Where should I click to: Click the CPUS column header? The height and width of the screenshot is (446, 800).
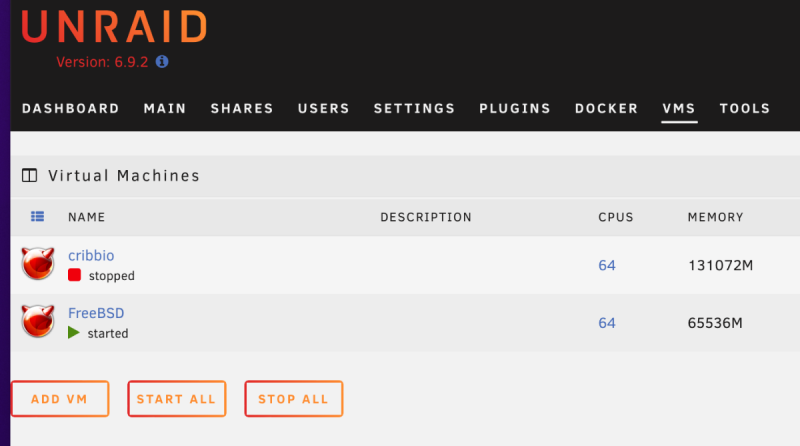point(615,217)
